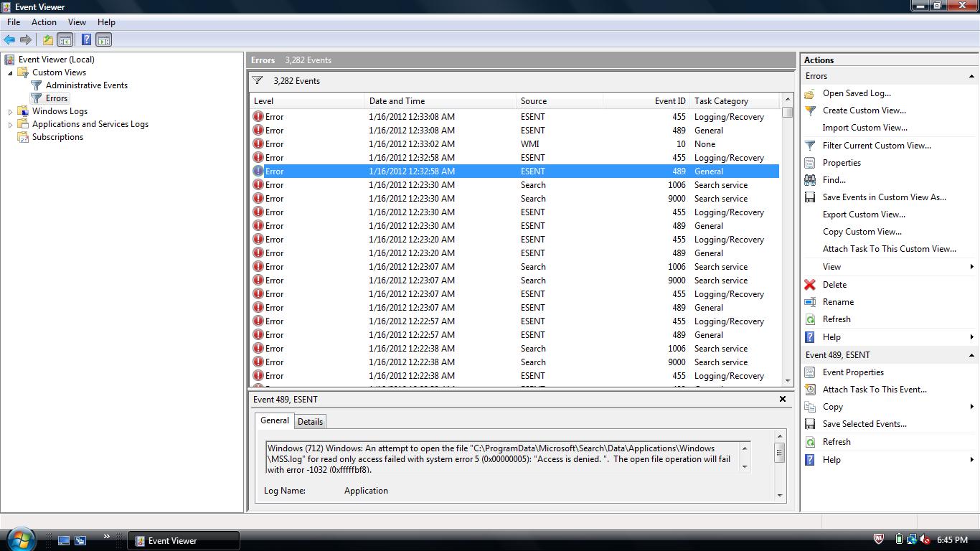The width and height of the screenshot is (980, 551).
Task: Expand the Windows Logs tree node
Action: tap(10, 111)
